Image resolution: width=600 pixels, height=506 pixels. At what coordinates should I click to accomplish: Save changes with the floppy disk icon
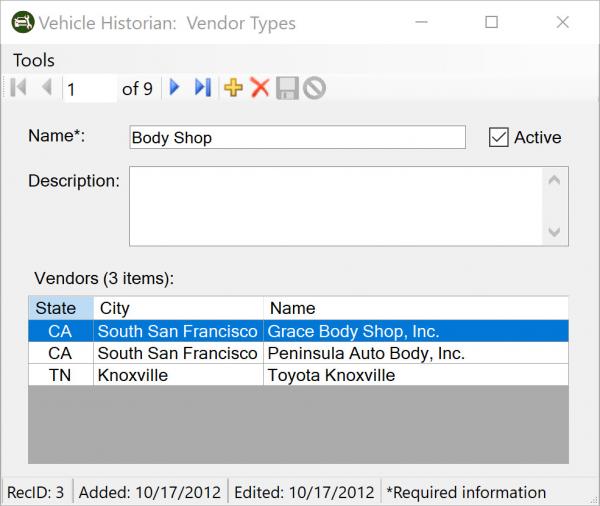click(287, 88)
